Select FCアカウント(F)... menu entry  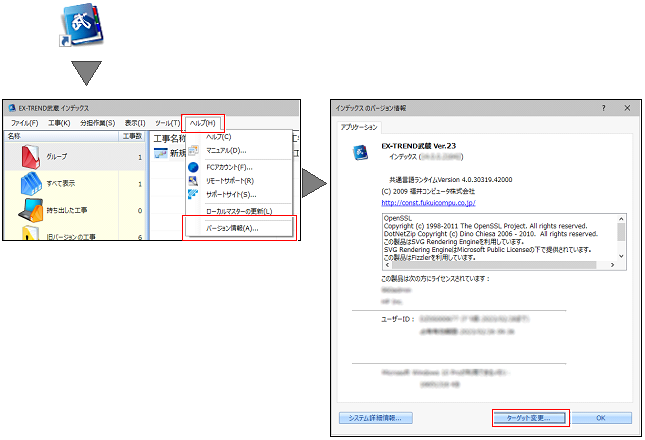pyautogui.click(x=229, y=167)
